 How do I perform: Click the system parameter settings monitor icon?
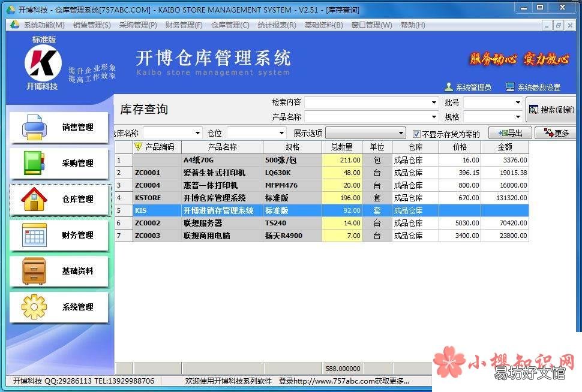tap(511, 87)
